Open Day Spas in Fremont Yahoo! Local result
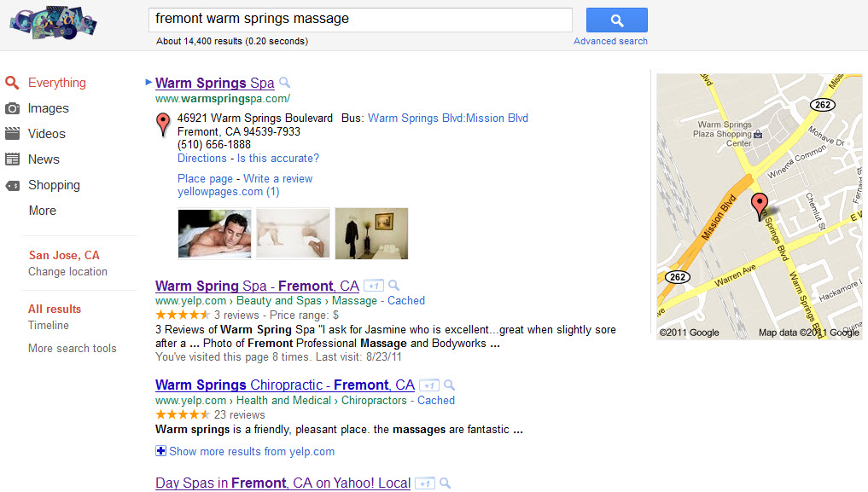 pyautogui.click(x=283, y=483)
